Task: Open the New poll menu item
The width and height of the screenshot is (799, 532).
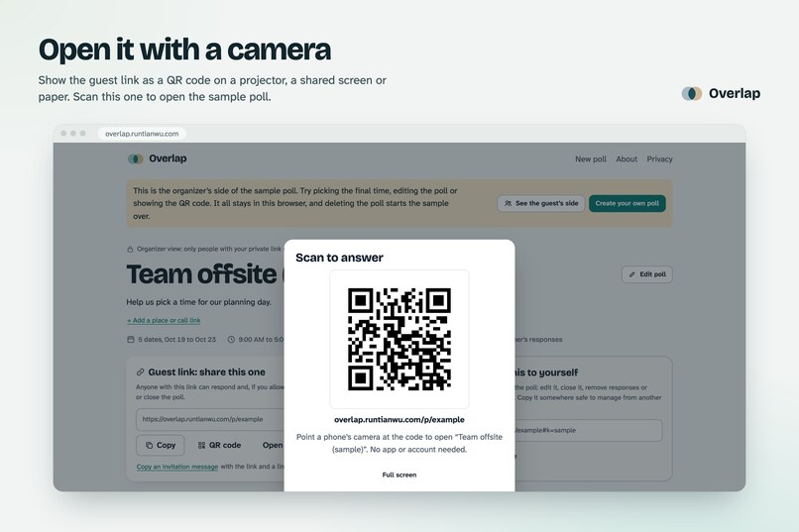Action: tap(591, 159)
